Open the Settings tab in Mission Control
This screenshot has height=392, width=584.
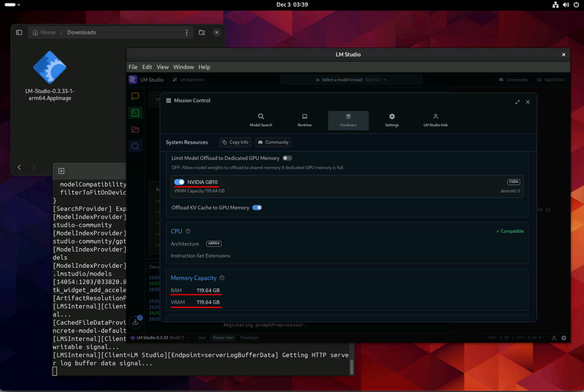392,120
